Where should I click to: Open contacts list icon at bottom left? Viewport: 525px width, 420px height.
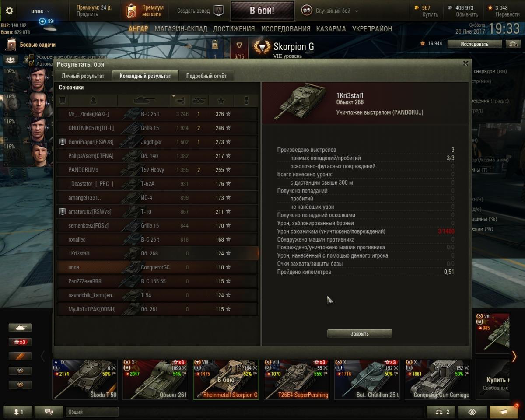click(18, 412)
